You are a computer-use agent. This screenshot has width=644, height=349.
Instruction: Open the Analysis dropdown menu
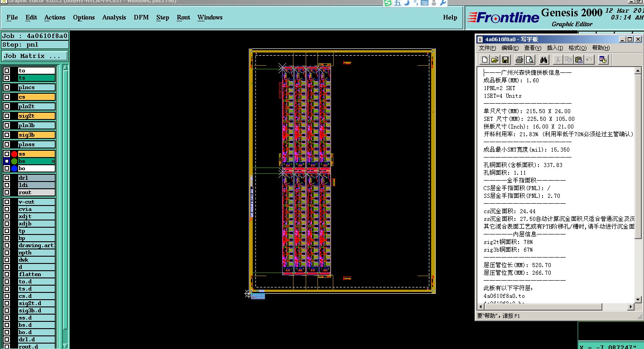click(114, 17)
